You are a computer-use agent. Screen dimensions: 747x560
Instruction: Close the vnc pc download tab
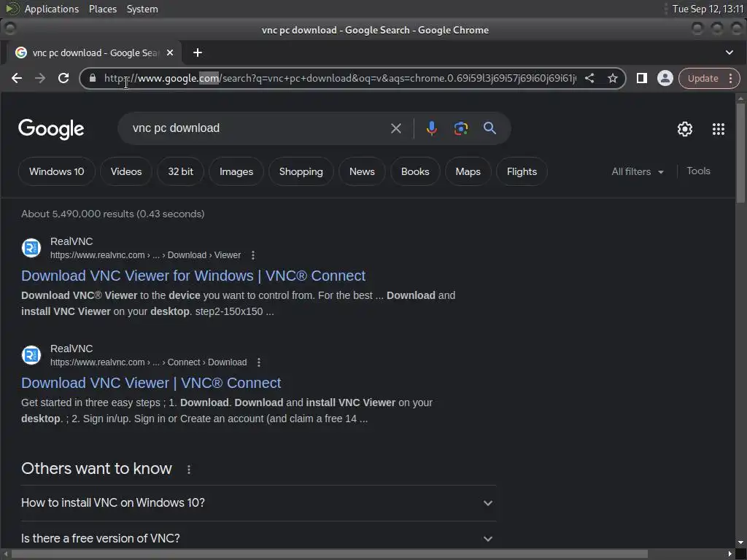[x=170, y=52]
